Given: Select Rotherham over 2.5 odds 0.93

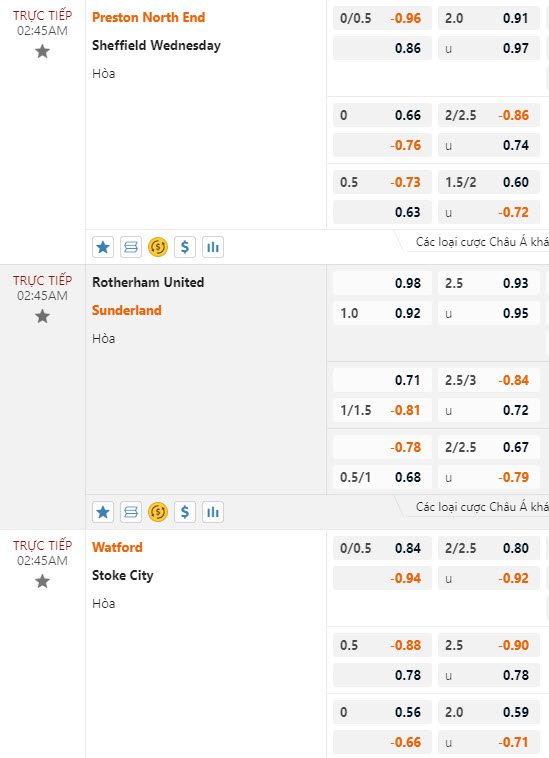Looking at the screenshot, I should coord(489,283).
